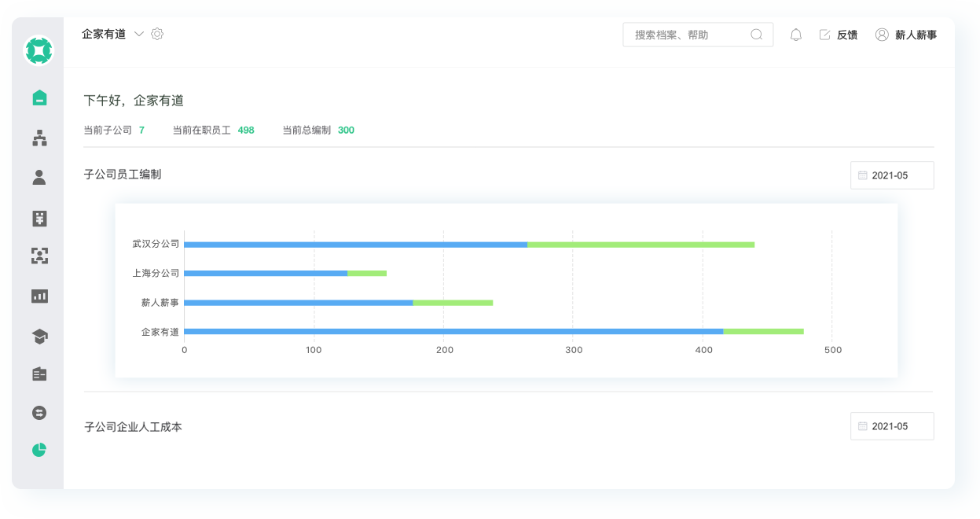Open the bar chart reports sidebar icon
The width and height of the screenshot is (980, 519).
(x=39, y=296)
